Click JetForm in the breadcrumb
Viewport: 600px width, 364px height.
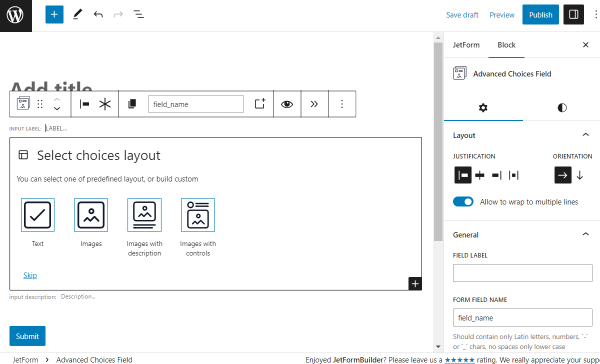[x=25, y=360]
